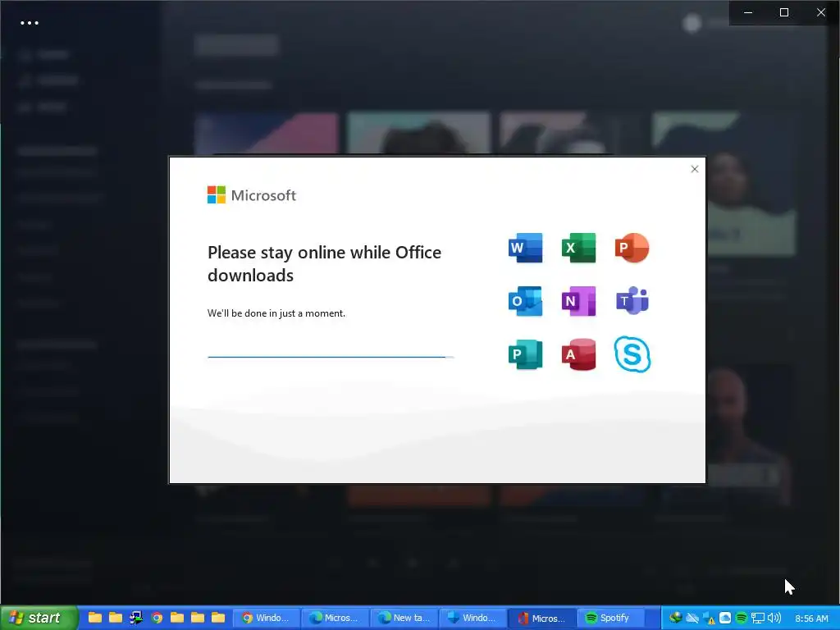This screenshot has width=840, height=630.
Task: Click the network computers quick launch icon
Action: 136,618
